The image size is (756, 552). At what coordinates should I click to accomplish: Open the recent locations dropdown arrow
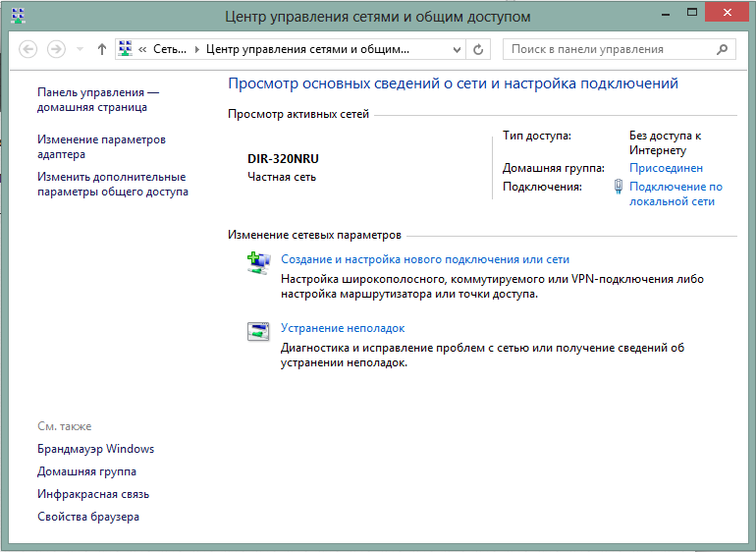[x=79, y=49]
